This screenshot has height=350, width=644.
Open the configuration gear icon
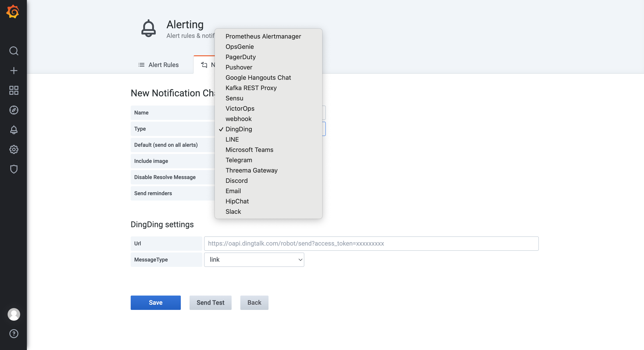click(13, 149)
